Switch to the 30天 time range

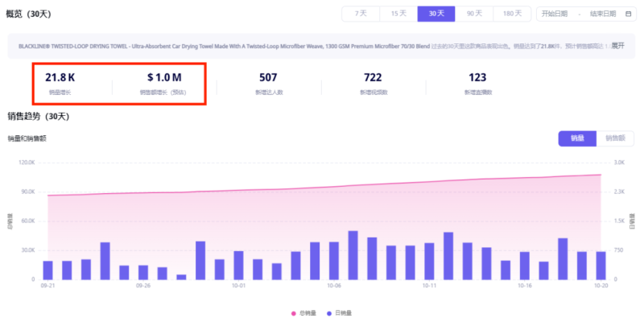coord(436,14)
